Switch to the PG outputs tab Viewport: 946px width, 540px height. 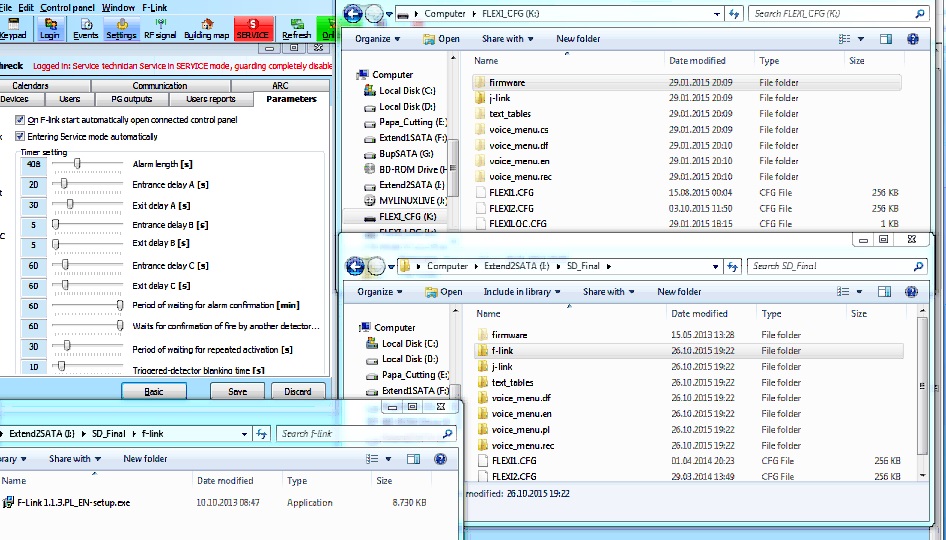[130, 99]
